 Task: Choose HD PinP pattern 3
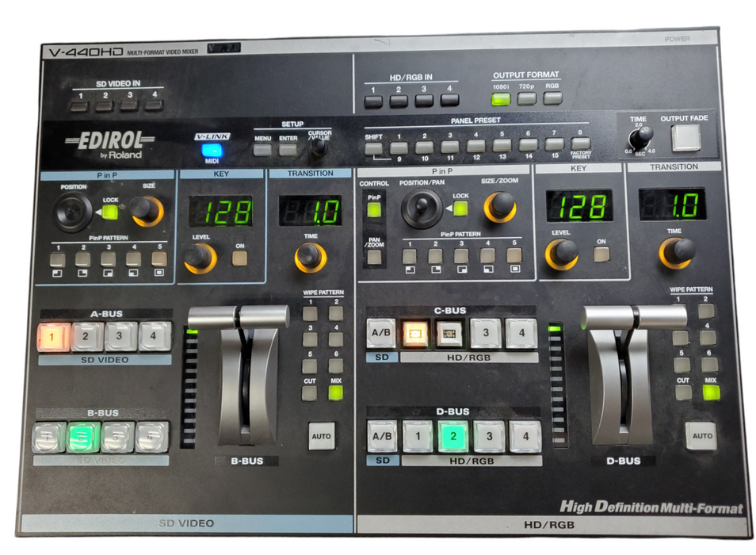point(461,255)
